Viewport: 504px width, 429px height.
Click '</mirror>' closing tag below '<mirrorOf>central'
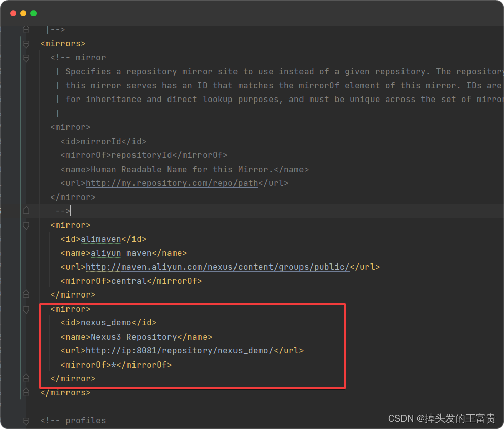pyautogui.click(x=73, y=294)
